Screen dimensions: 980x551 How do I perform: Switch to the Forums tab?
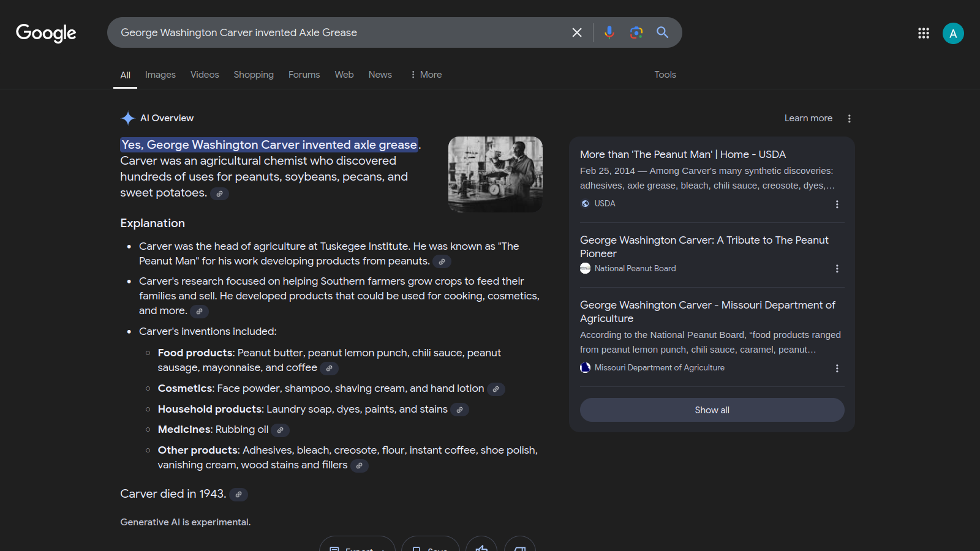tap(304, 75)
